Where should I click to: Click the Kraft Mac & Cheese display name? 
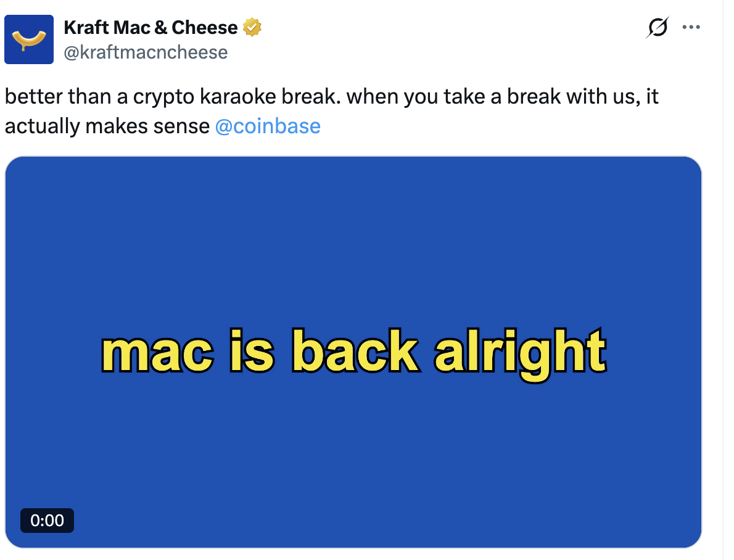[x=151, y=28]
